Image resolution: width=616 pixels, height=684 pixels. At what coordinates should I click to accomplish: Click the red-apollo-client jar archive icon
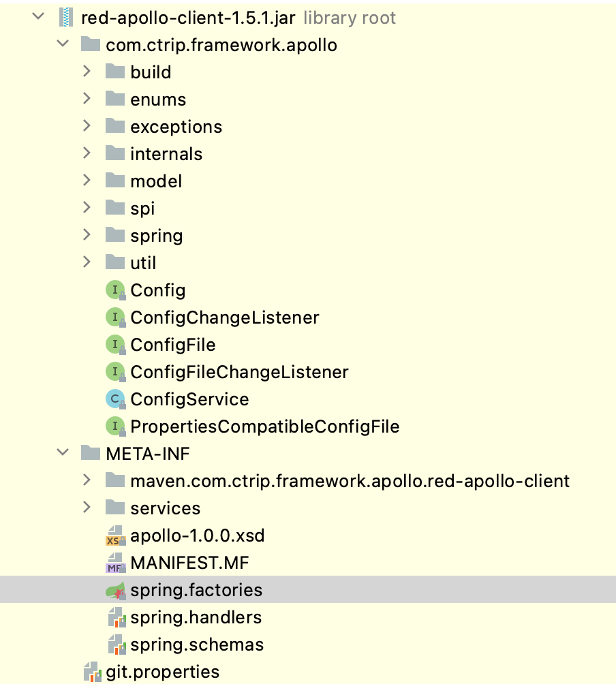[x=66, y=18]
